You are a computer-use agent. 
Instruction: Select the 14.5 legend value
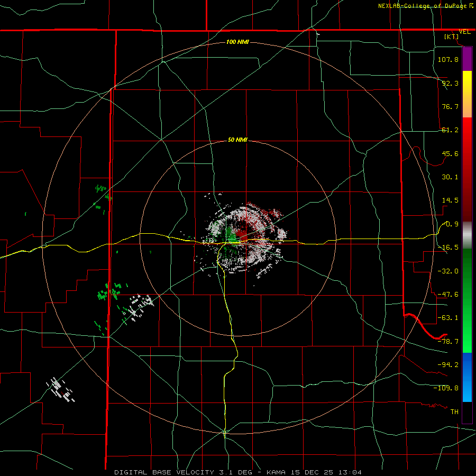[x=450, y=200]
